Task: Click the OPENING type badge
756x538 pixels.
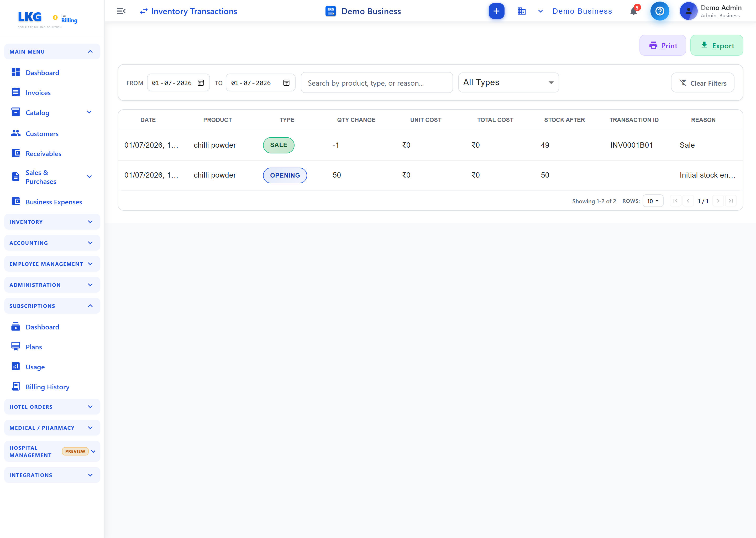Action: pos(285,175)
